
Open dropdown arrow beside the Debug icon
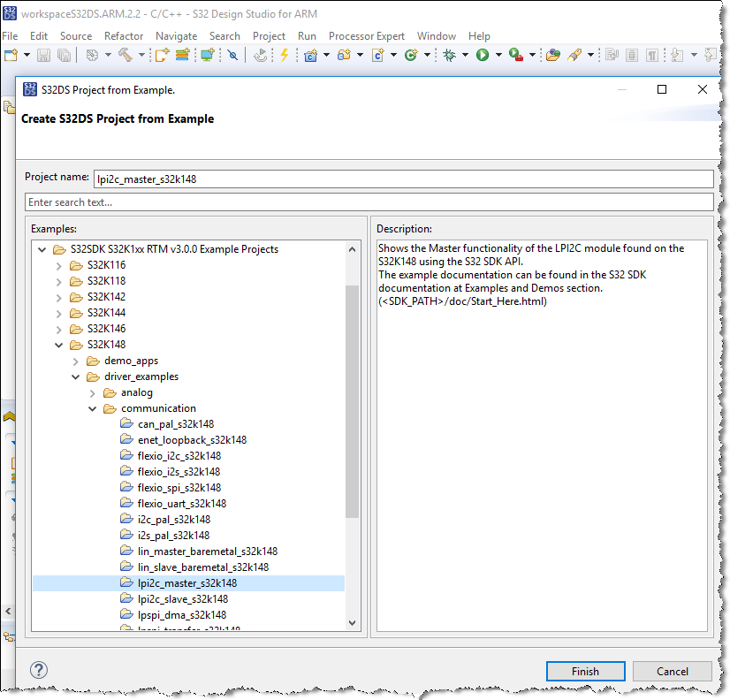[465, 55]
